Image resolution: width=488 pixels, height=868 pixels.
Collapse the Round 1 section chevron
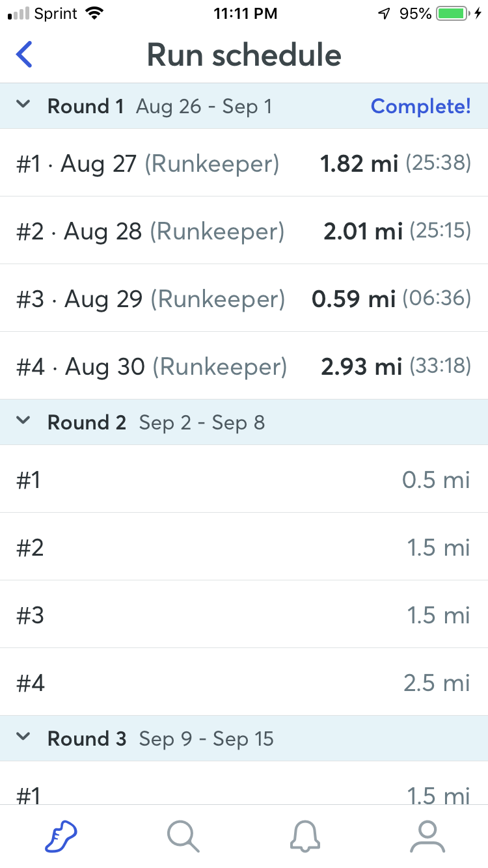coord(23,104)
